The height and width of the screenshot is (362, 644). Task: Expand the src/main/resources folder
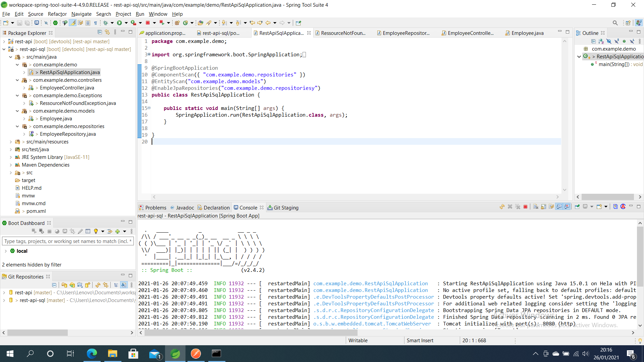pos(10,142)
